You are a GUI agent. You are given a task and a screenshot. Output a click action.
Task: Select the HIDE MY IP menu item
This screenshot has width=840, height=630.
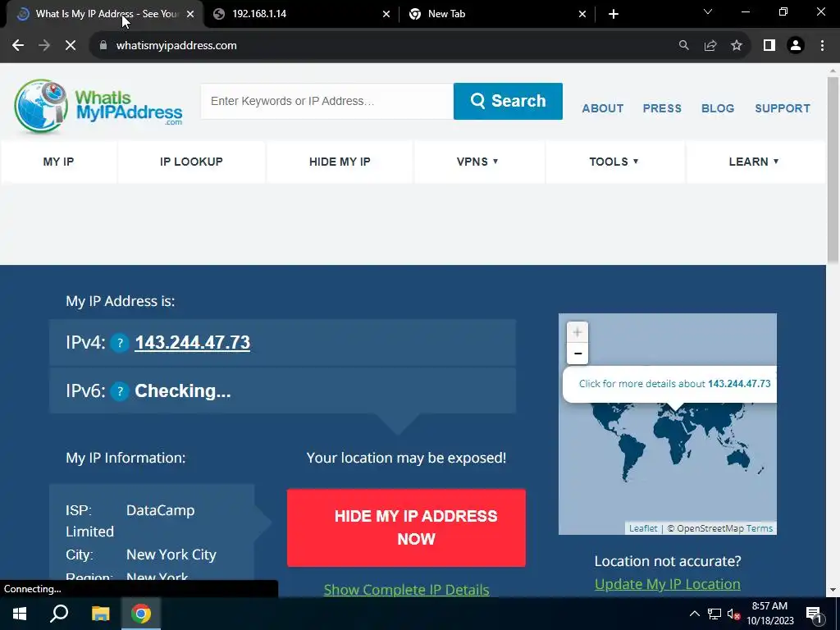click(340, 162)
